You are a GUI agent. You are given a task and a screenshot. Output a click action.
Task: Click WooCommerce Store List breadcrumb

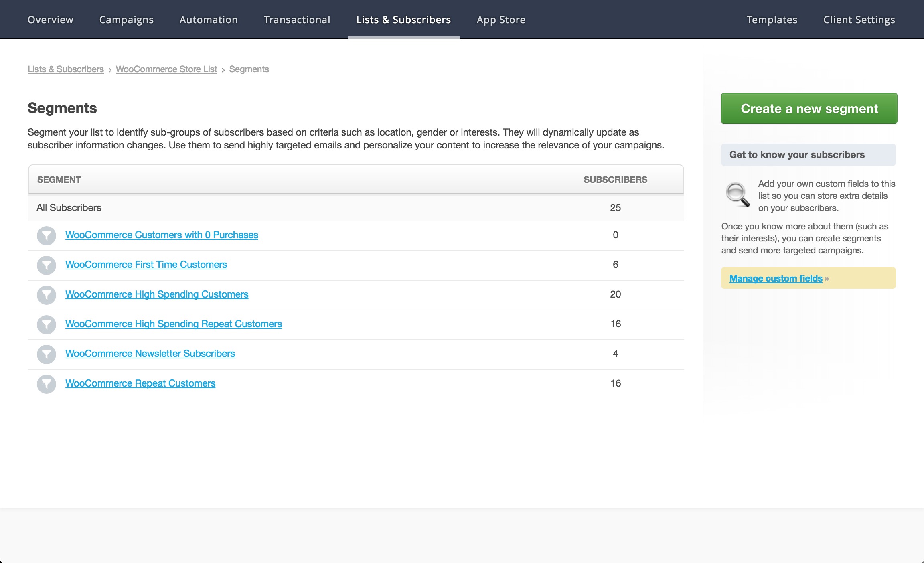pos(166,69)
